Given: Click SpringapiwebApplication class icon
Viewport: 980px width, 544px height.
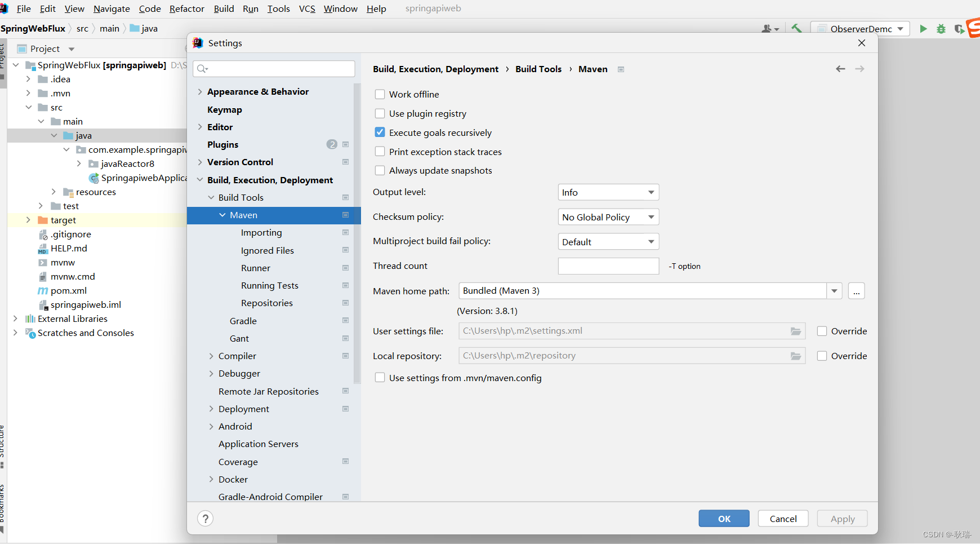Looking at the screenshot, I should (x=94, y=178).
